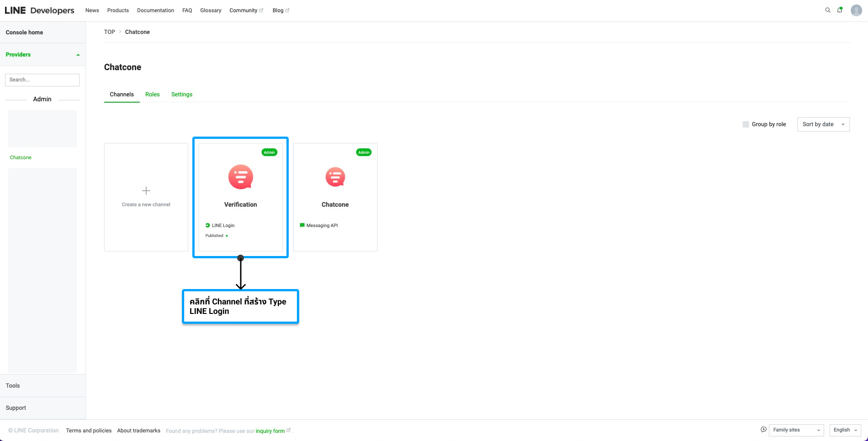Open the Community menu link

click(x=243, y=10)
